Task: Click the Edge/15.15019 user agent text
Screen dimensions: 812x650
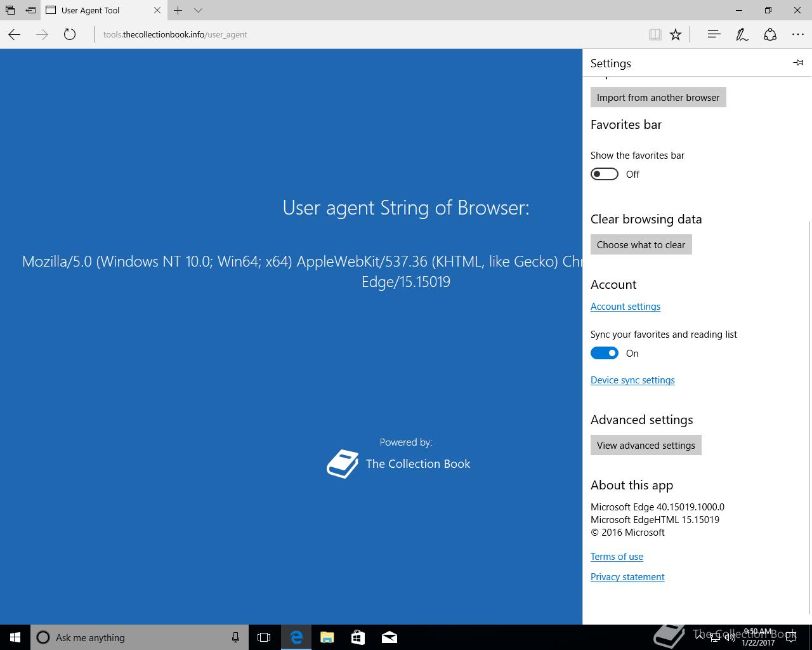Action: tap(406, 281)
